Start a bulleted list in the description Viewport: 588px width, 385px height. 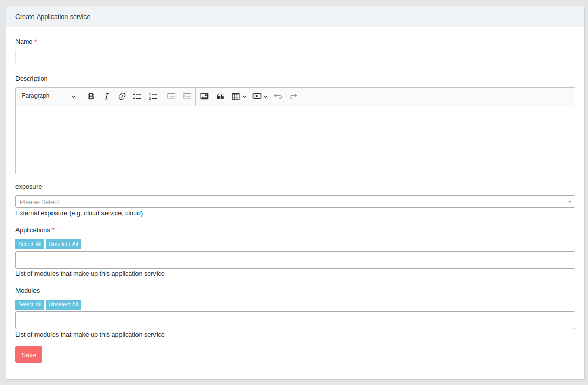click(x=137, y=96)
